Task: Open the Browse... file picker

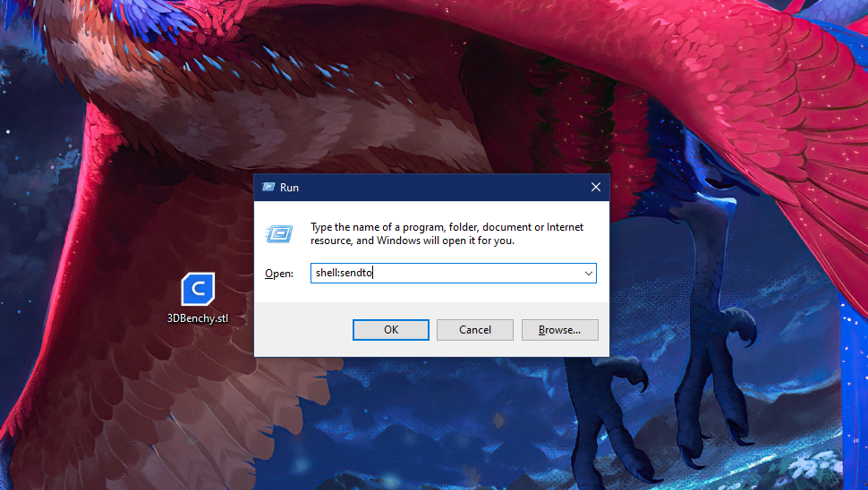Action: (x=559, y=330)
